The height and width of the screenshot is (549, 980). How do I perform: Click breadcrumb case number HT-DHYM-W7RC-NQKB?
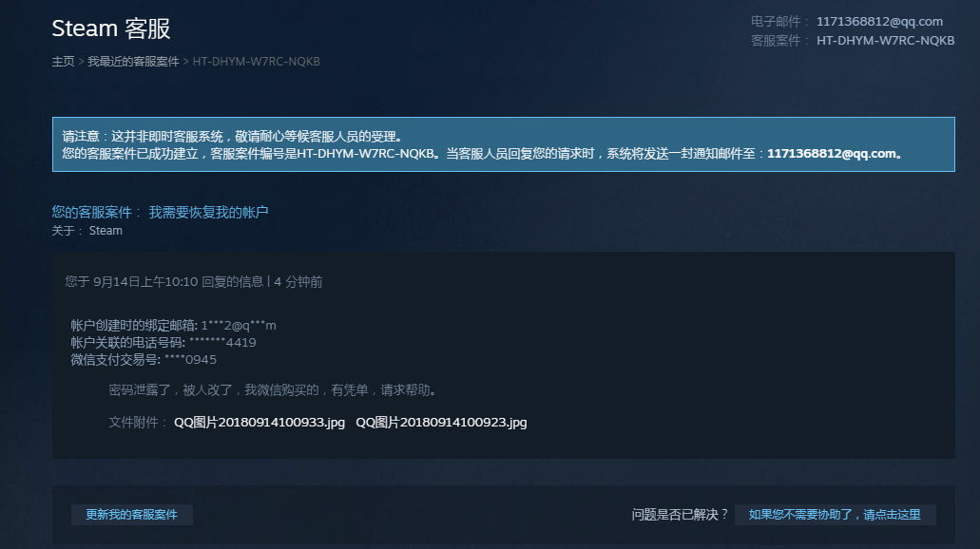click(x=257, y=61)
